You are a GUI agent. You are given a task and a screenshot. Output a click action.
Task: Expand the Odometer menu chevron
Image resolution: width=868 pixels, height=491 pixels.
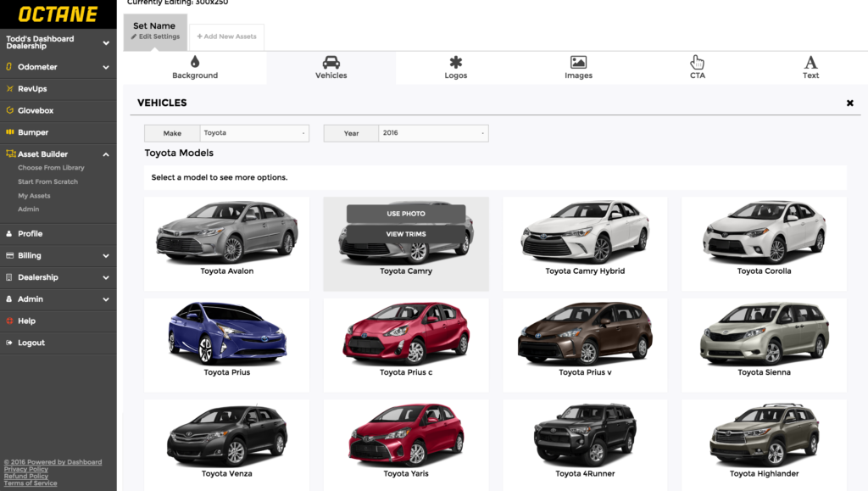[106, 67]
